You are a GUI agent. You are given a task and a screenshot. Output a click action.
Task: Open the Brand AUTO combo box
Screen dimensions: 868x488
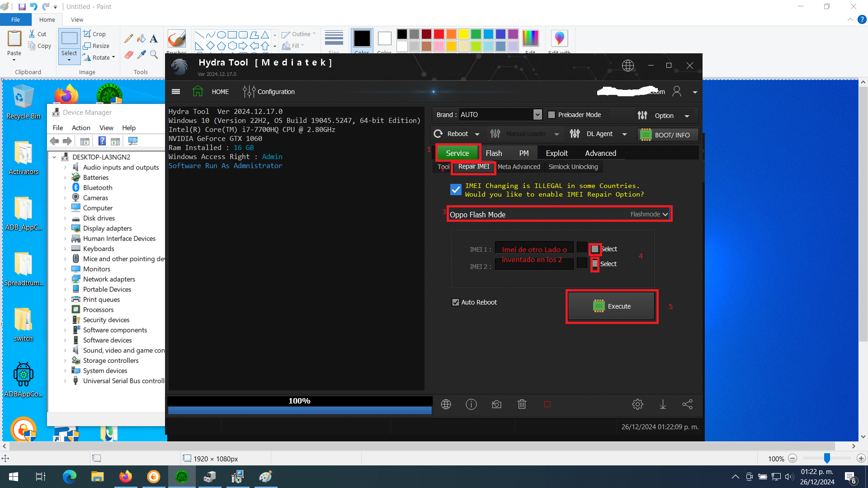click(x=500, y=115)
